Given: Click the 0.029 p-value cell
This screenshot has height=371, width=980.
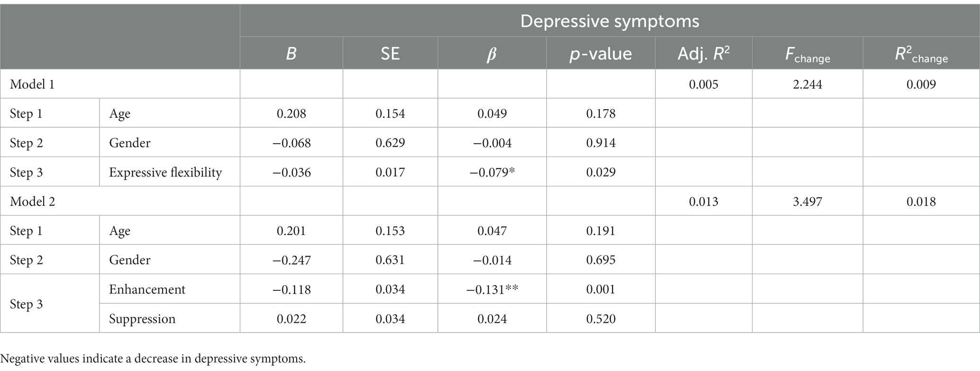Looking at the screenshot, I should pos(600,172).
